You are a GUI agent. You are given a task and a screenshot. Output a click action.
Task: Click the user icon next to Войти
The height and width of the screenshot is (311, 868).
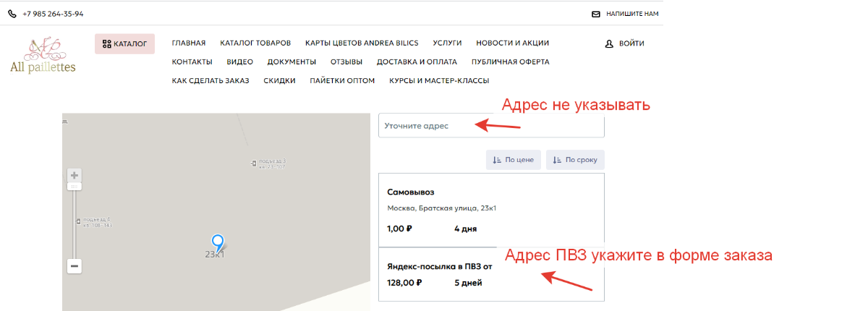609,43
